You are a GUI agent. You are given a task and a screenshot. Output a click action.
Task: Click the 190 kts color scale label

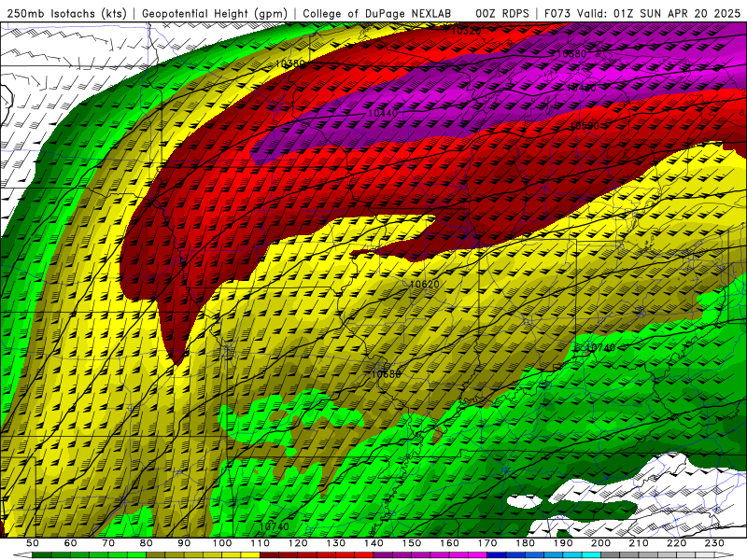563,543
